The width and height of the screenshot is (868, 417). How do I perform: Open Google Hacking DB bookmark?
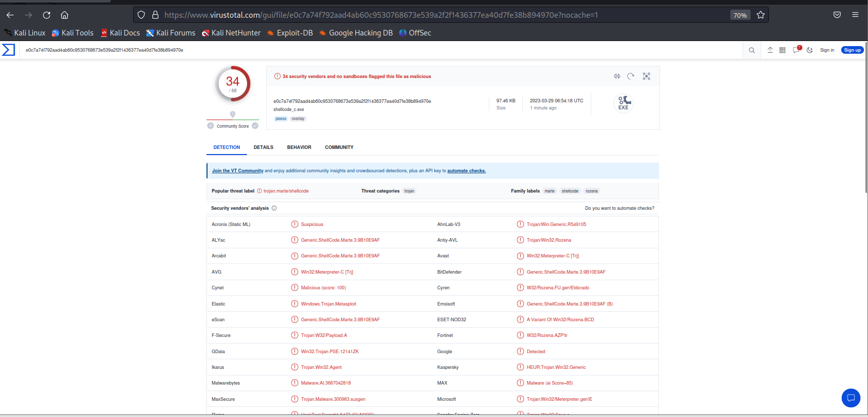point(356,33)
